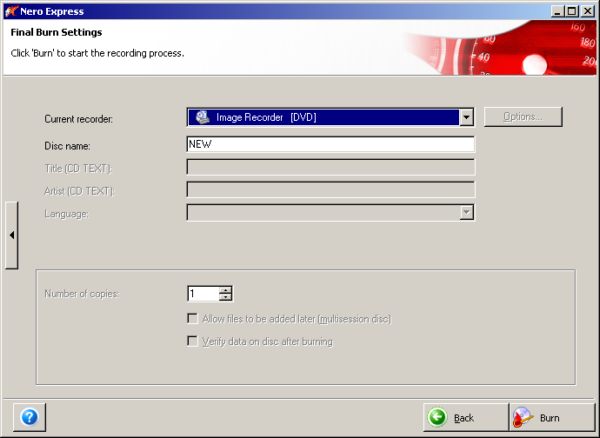Click the Options... button
The image size is (600, 438).
point(523,117)
